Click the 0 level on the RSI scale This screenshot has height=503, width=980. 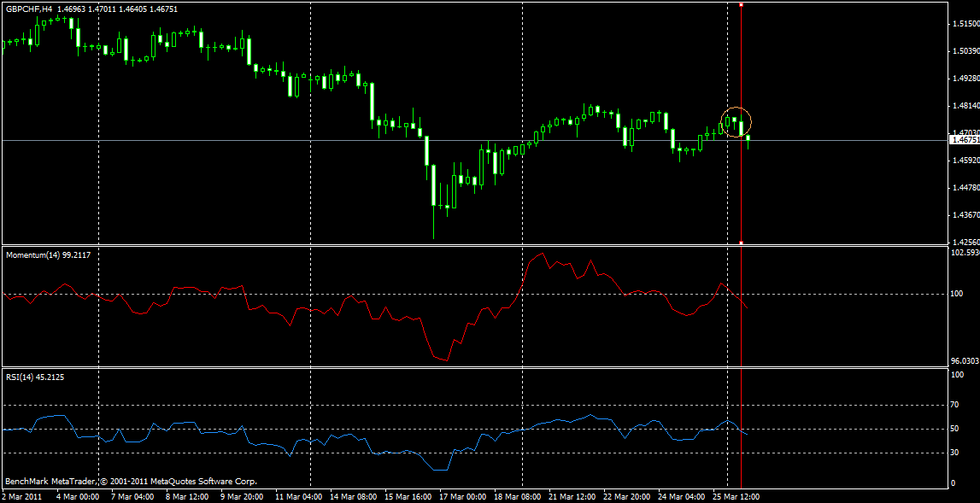(x=953, y=483)
